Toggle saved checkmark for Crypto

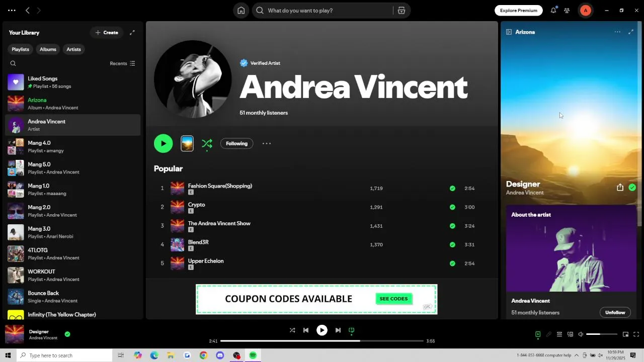pyautogui.click(x=452, y=207)
